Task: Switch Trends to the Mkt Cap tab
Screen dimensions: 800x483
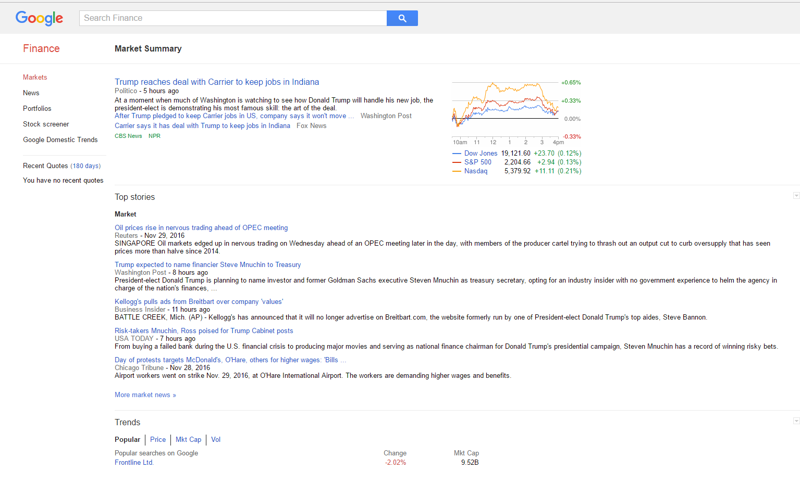Action: (x=188, y=439)
